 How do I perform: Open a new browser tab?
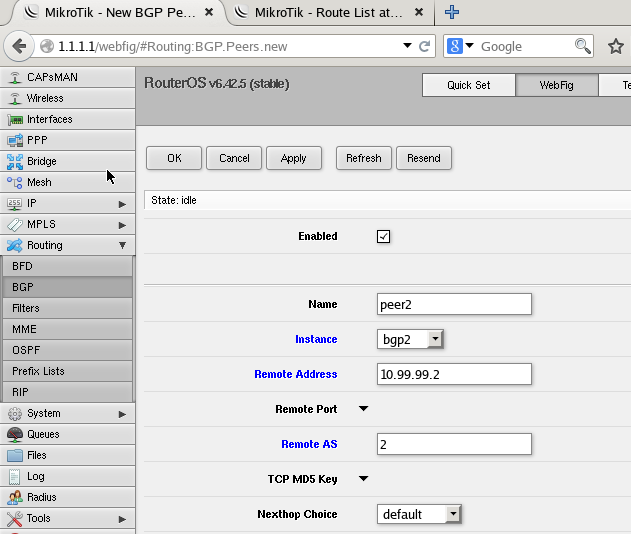click(452, 12)
